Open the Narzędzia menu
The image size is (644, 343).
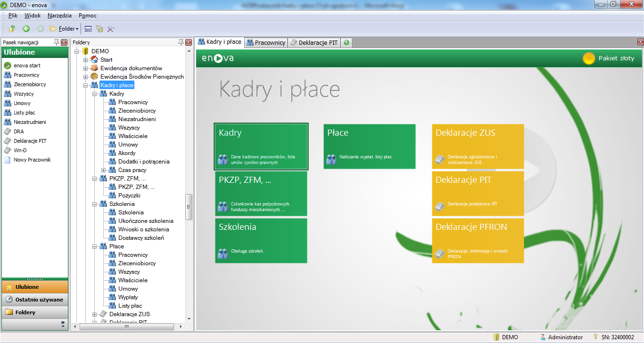pyautogui.click(x=59, y=16)
